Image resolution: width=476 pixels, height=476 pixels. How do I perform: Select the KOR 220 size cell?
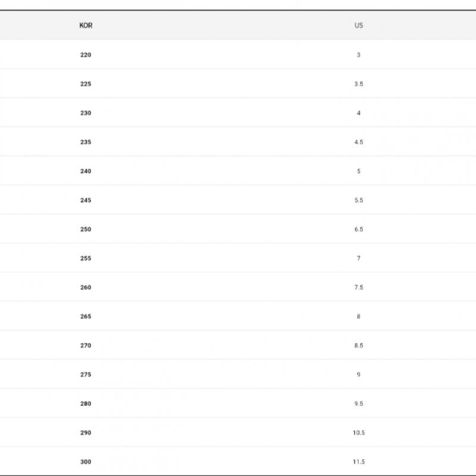[x=86, y=55]
